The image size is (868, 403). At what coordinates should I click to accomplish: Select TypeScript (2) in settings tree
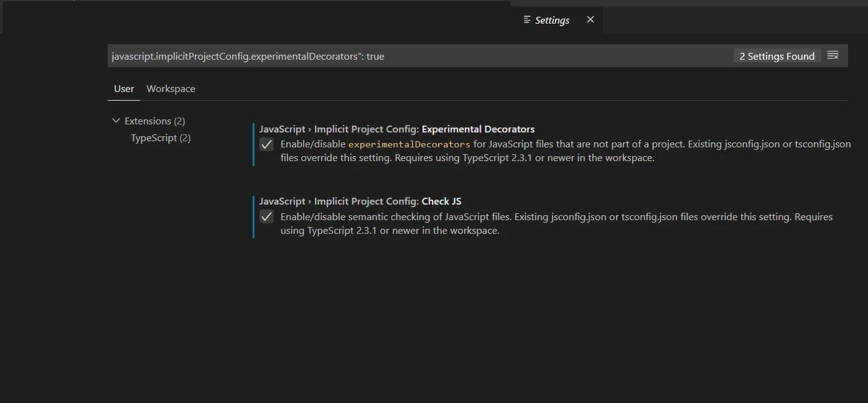click(161, 137)
